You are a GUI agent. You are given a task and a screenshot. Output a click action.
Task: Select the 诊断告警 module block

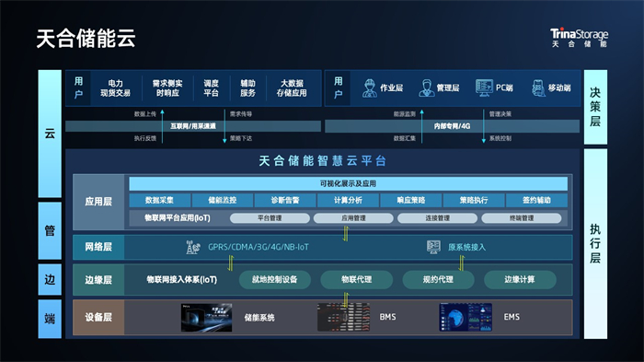click(285, 200)
